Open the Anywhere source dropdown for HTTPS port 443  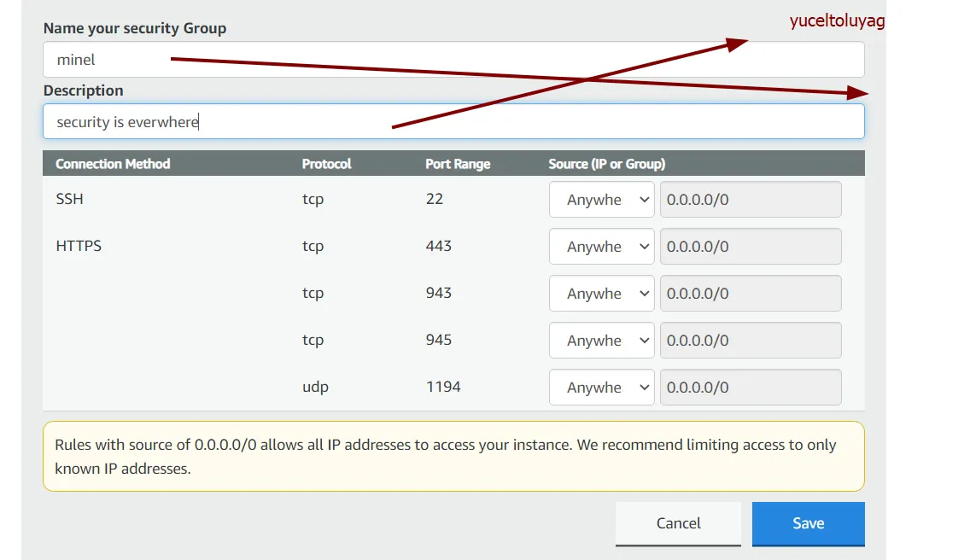[601, 246]
